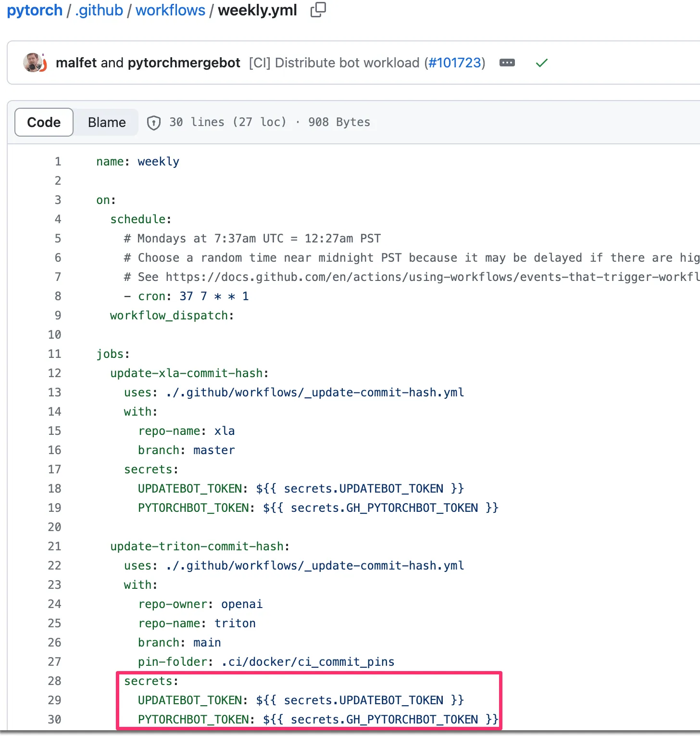Select the Code view tab
700x736 pixels.
pyautogui.click(x=44, y=123)
